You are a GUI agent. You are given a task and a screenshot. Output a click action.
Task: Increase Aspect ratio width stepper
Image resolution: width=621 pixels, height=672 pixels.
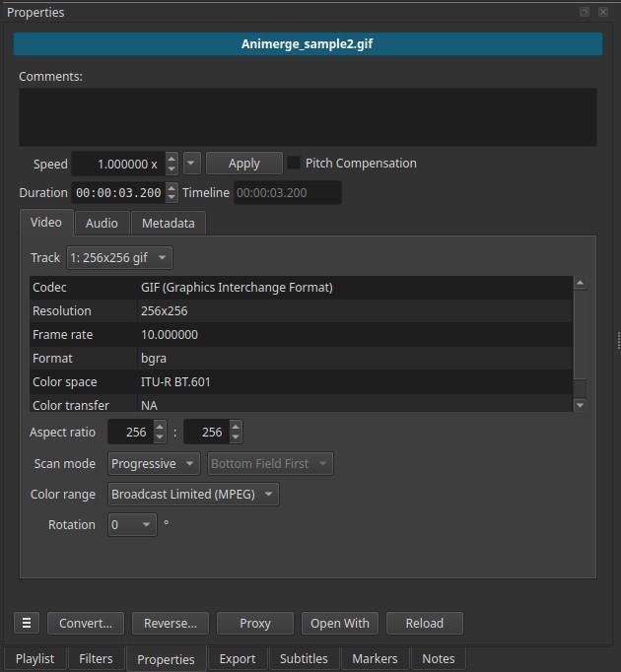coord(160,427)
